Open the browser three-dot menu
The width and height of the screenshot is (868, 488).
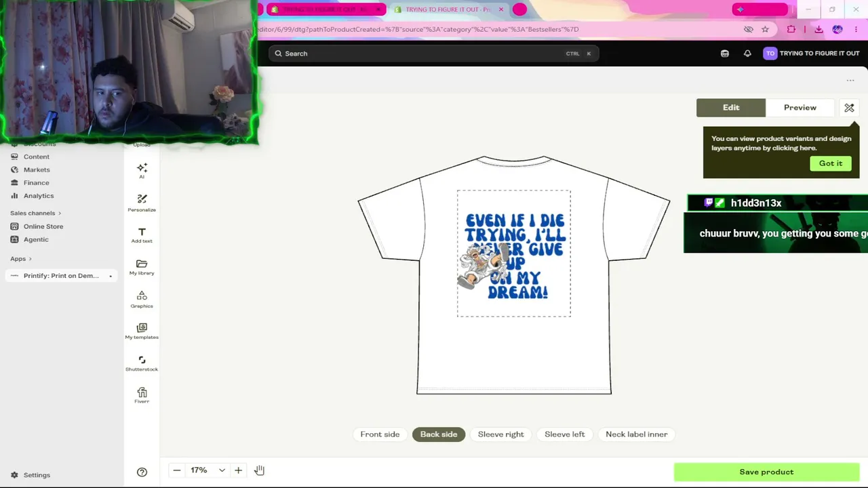click(856, 29)
